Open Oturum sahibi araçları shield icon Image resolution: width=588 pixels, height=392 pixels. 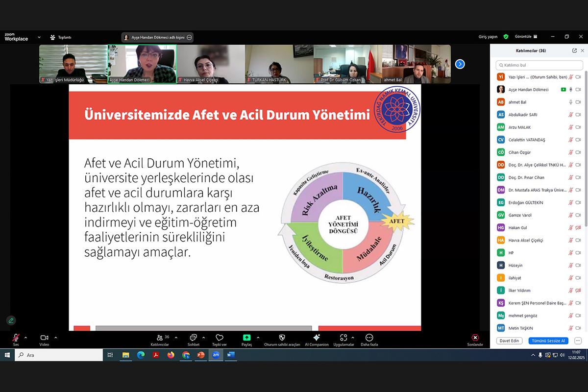(282, 338)
